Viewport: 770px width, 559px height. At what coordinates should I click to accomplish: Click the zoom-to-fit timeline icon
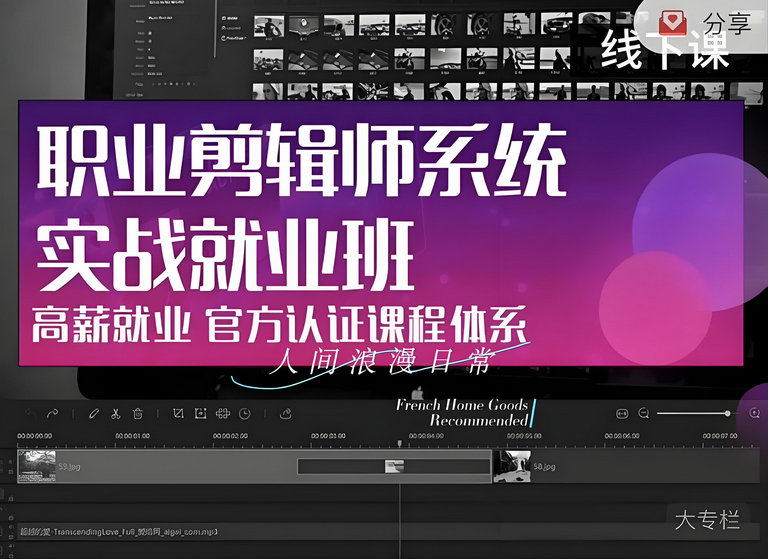click(x=622, y=413)
